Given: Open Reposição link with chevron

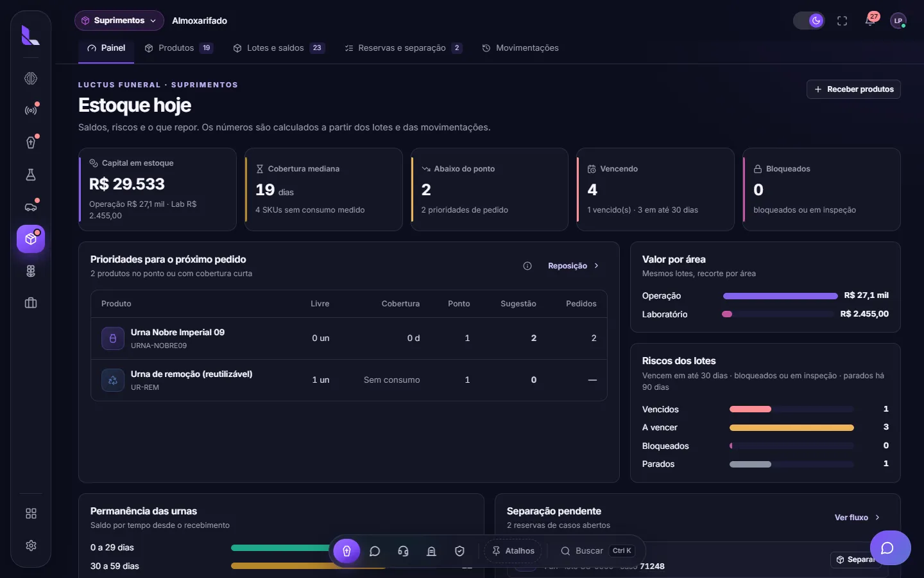Looking at the screenshot, I should (x=573, y=266).
